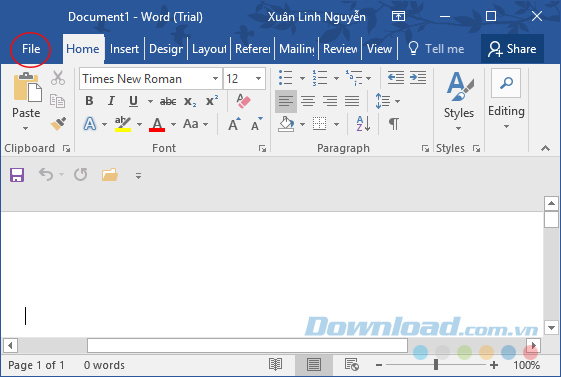Open the font size dropdown
Image resolution: width=561 pixels, height=377 pixels.
[x=258, y=78]
